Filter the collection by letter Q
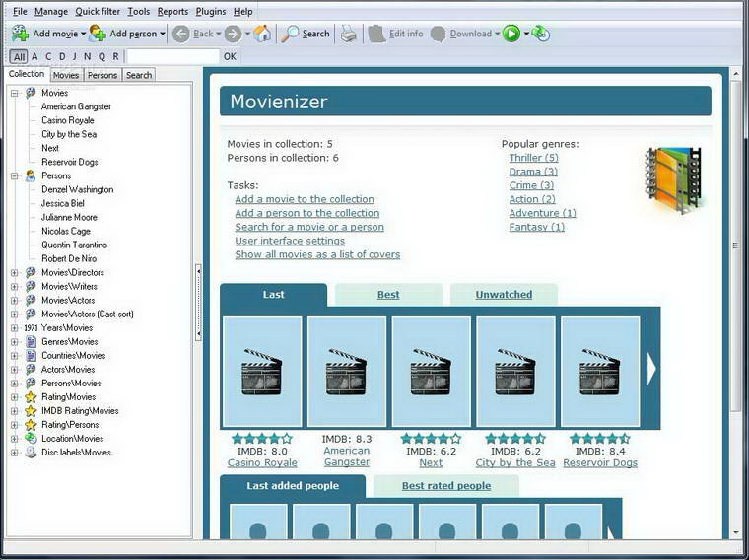749x560 pixels. coord(102,56)
